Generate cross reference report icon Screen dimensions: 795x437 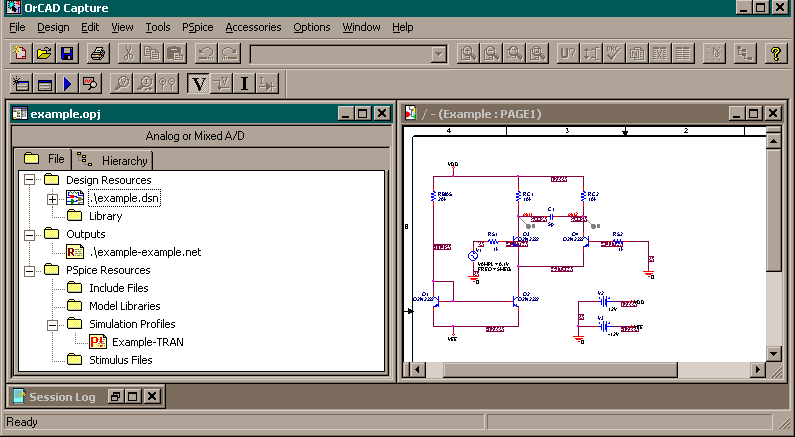pos(660,53)
